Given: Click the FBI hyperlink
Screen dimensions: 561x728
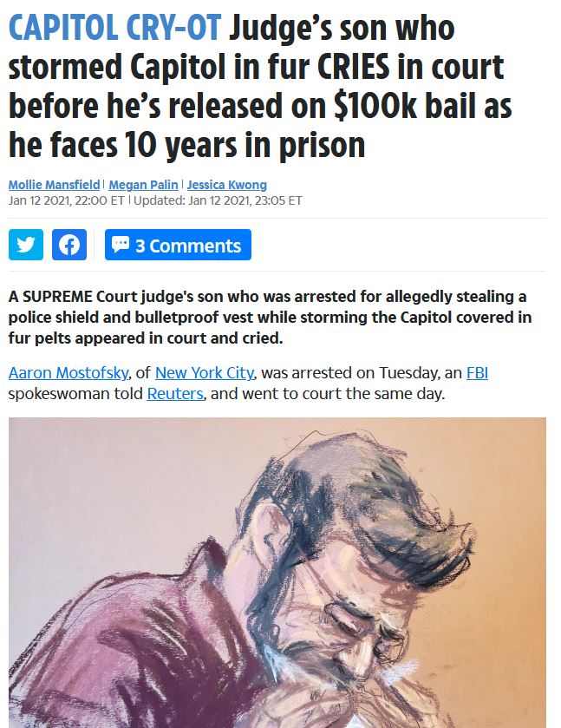Looking at the screenshot, I should 477,373.
